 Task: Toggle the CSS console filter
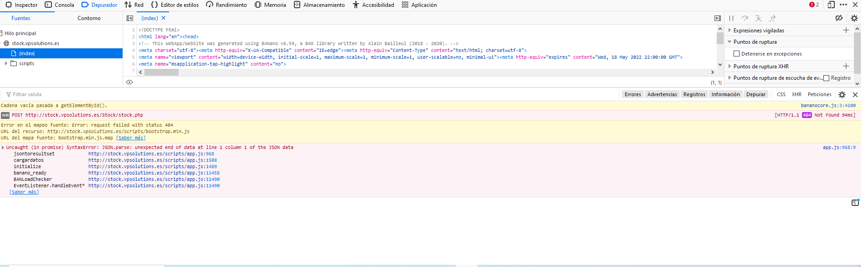[781, 94]
